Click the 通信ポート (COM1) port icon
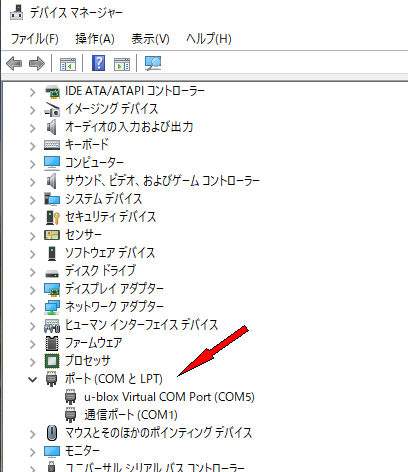 [x=70, y=415]
